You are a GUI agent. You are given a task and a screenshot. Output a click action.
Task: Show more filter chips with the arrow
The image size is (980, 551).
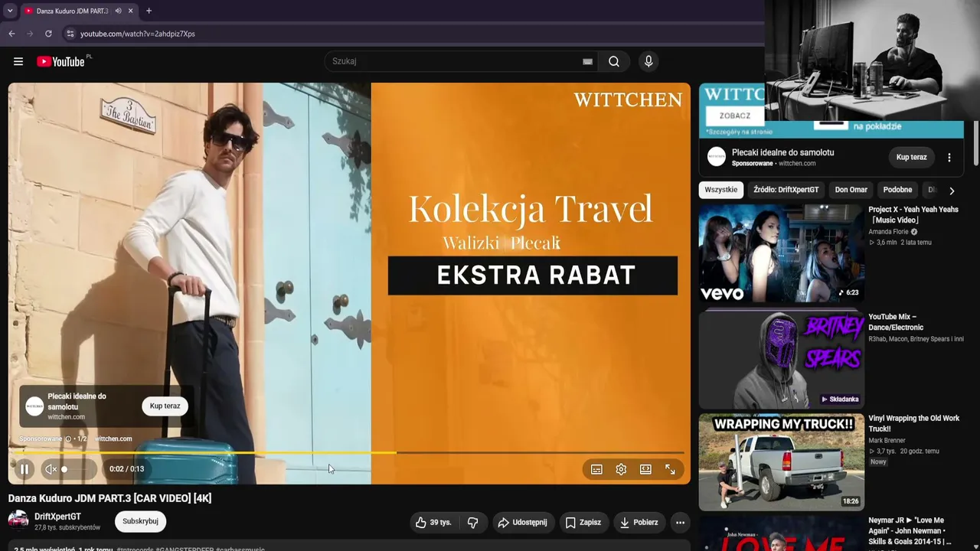(952, 191)
